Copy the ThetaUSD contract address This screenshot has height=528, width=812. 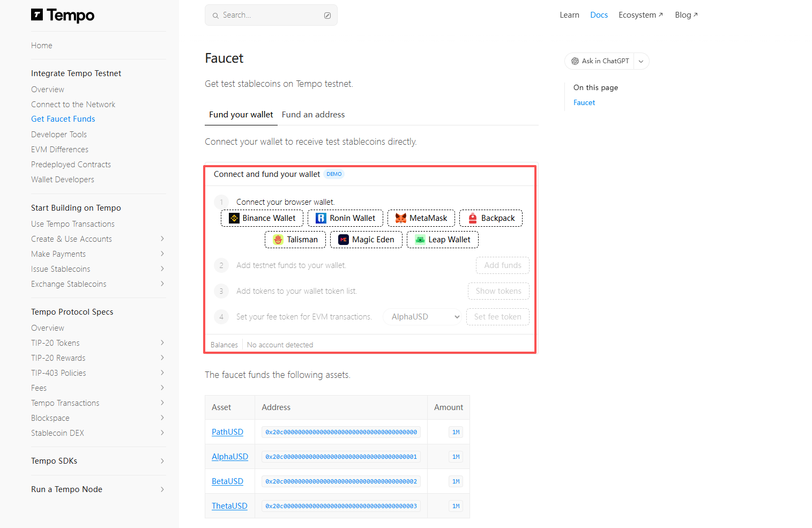[341, 506]
